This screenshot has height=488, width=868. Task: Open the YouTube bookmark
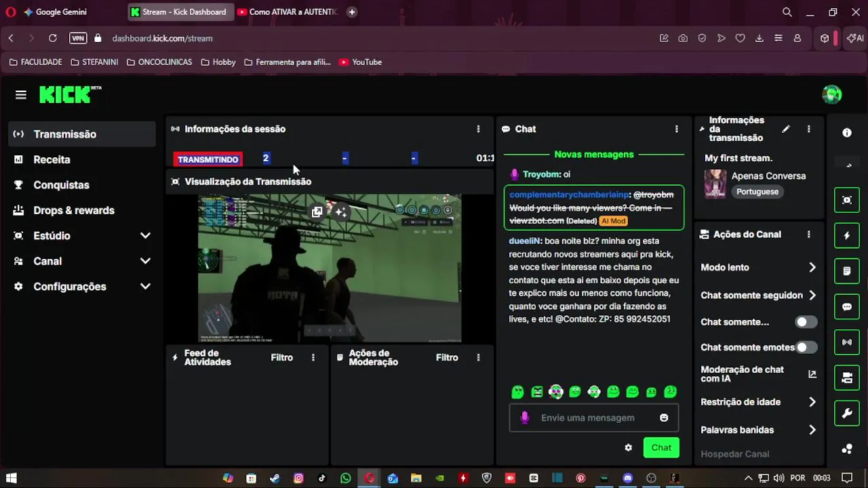point(360,62)
